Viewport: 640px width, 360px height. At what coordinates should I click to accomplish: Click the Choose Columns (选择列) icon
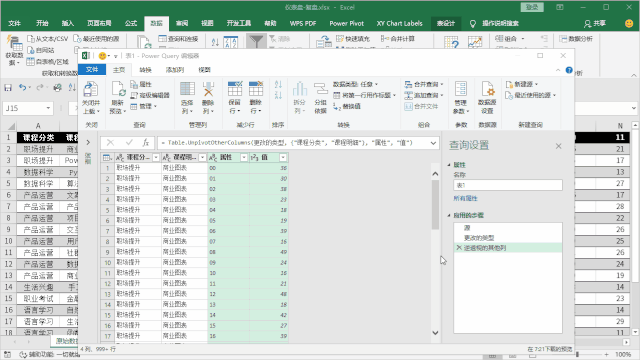187,89
